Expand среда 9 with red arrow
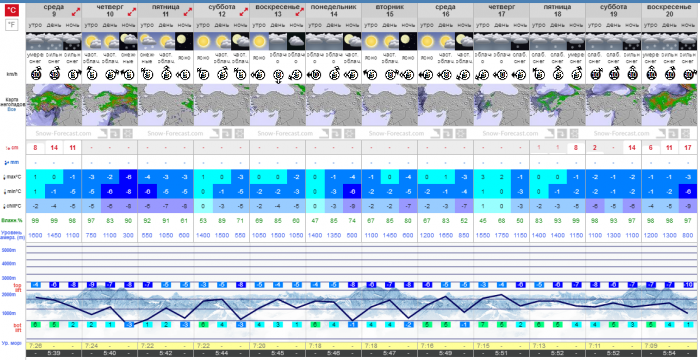This screenshot has height=360, width=700. 75,12
